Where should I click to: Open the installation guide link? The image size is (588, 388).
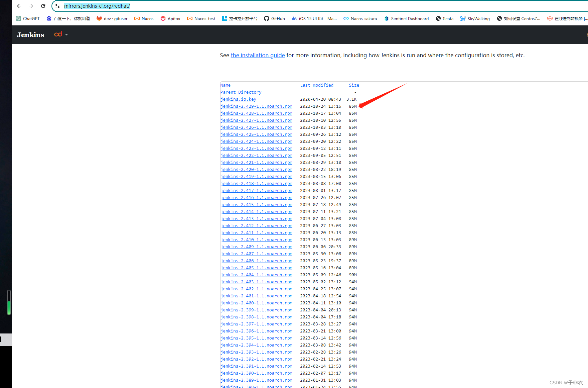click(x=258, y=55)
